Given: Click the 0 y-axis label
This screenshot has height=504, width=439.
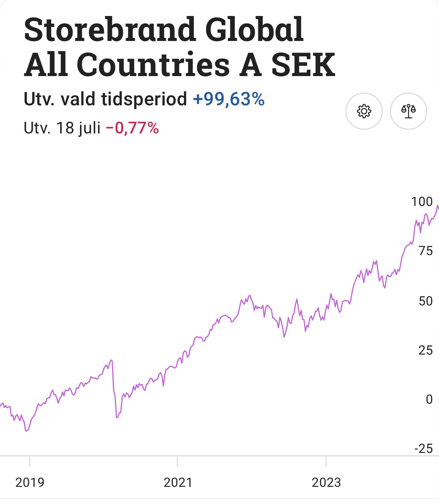Looking at the screenshot, I should (x=429, y=399).
